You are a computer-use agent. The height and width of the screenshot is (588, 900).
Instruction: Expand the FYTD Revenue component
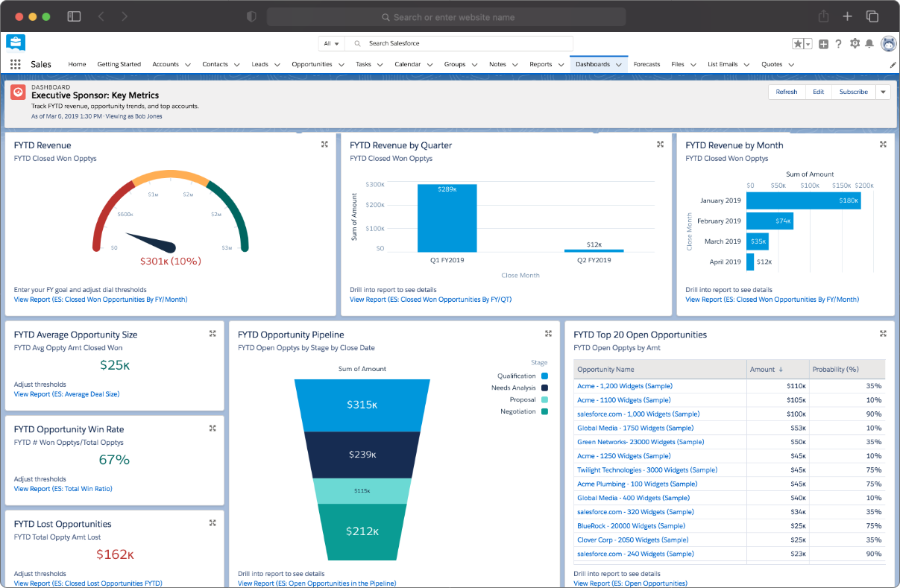tap(324, 145)
